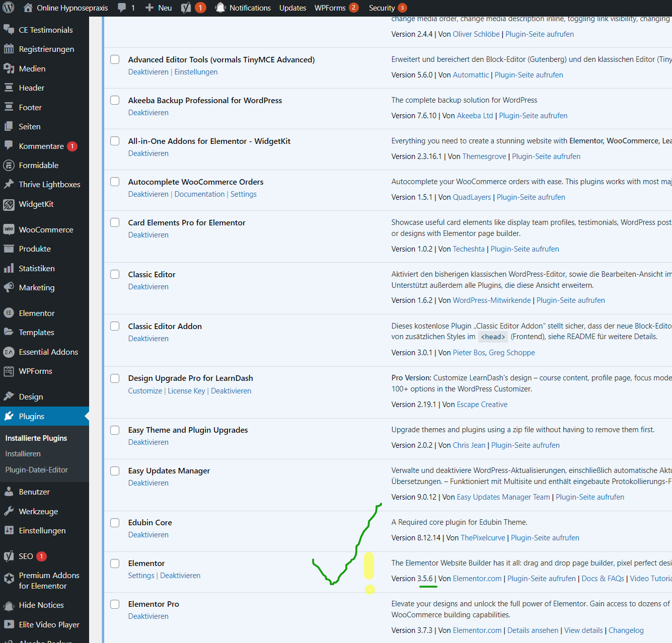672x643 pixels.
Task: Click the CE Testimonials sidebar icon
Action: point(9,30)
